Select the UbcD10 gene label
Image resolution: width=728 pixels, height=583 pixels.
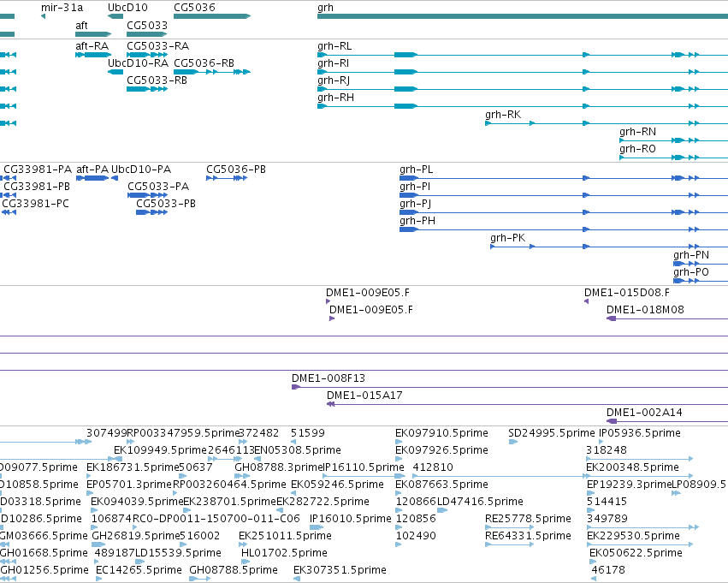coord(127,8)
